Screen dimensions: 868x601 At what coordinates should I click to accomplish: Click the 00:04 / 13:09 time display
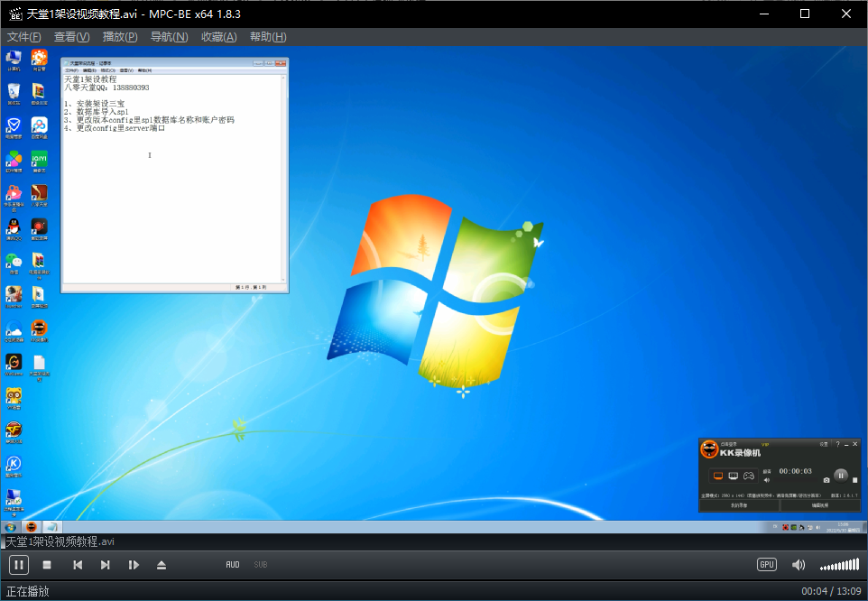pos(831,591)
